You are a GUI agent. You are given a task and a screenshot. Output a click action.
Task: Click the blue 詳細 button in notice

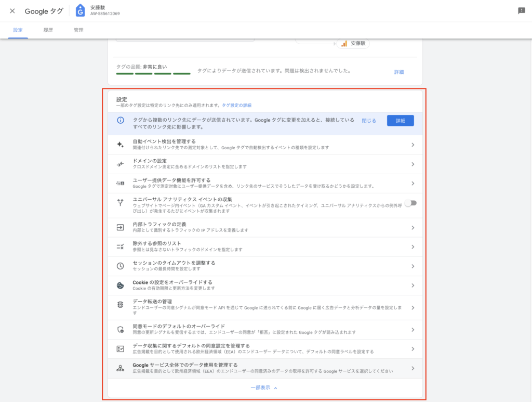tap(401, 121)
